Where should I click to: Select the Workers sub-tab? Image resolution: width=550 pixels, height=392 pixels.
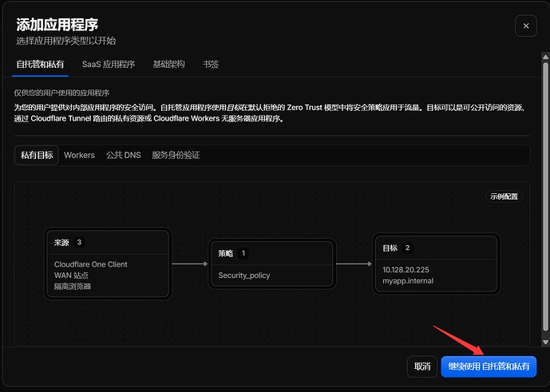79,155
